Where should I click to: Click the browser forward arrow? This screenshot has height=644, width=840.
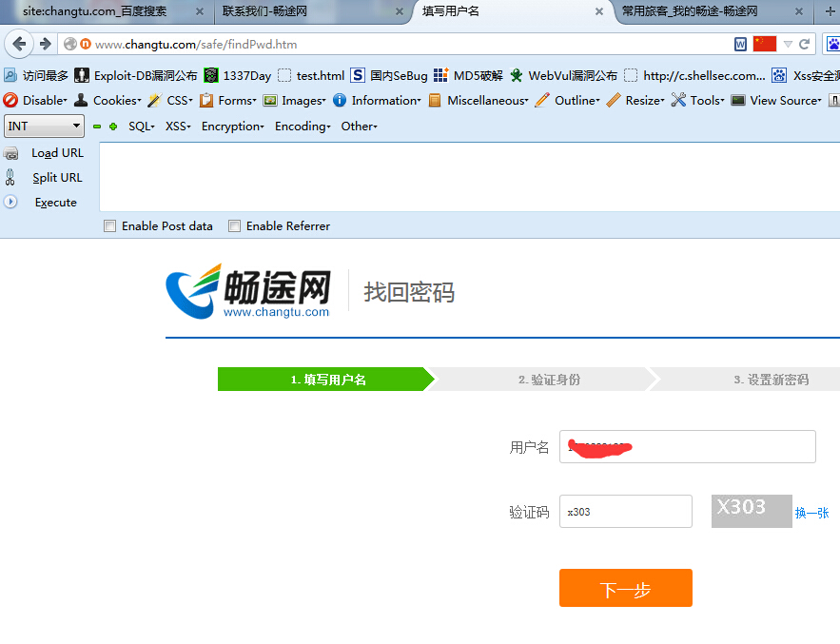46,44
